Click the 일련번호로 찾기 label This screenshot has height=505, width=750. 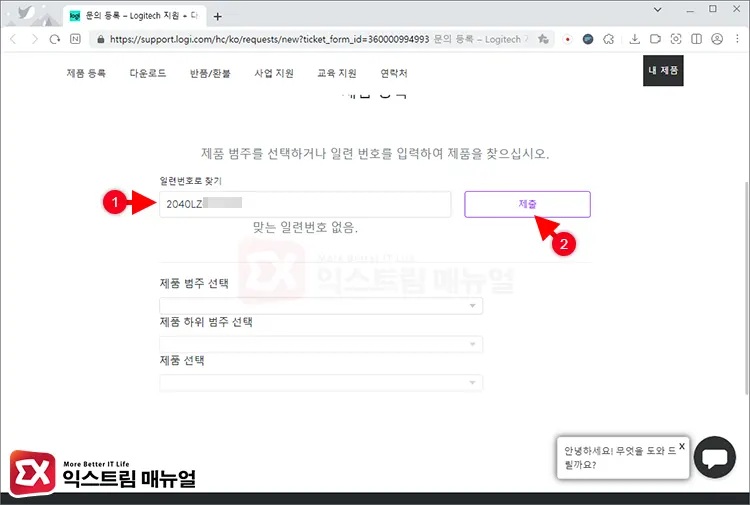click(190, 181)
